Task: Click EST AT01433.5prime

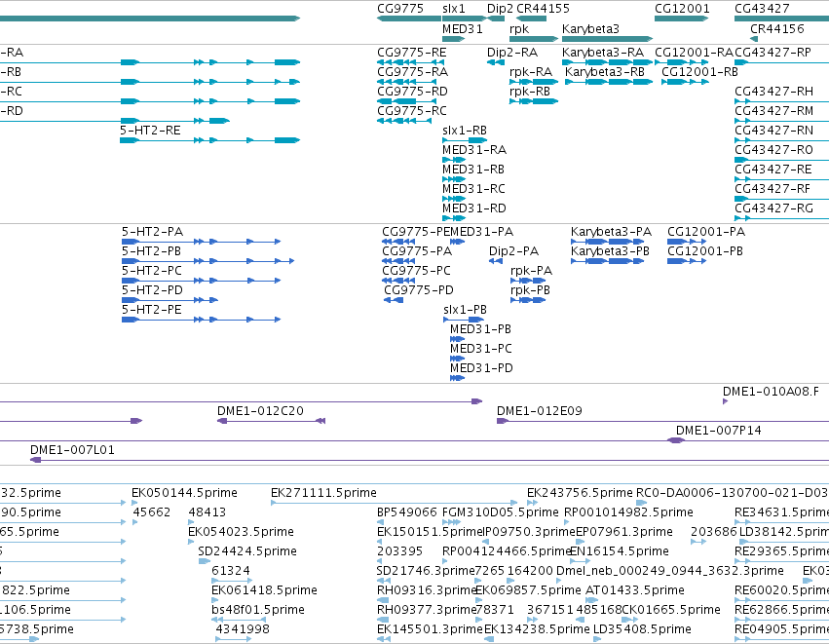Action: (592, 600)
